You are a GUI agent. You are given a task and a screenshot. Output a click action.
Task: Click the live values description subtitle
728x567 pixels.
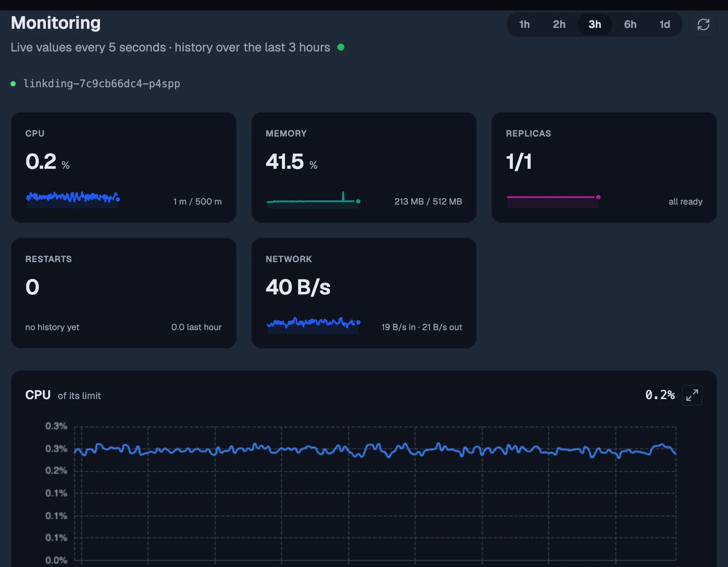coord(170,47)
